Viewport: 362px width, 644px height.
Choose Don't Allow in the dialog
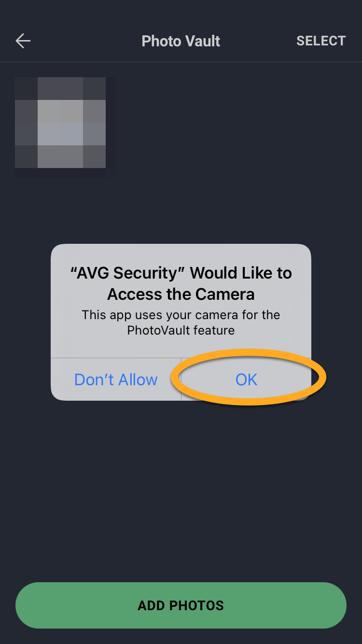click(116, 379)
